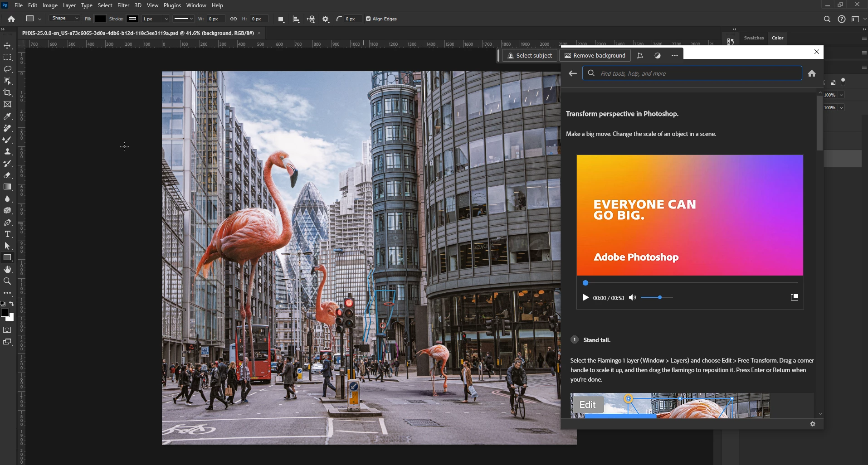The image size is (868, 465).
Task: Select the Eyedropper tool
Action: pos(7,116)
